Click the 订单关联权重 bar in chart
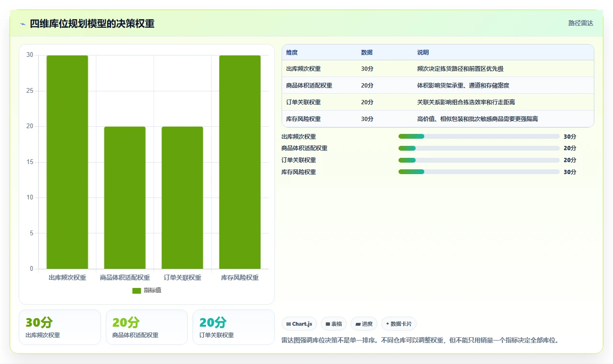This screenshot has width=613, height=364. pyautogui.click(x=182, y=198)
